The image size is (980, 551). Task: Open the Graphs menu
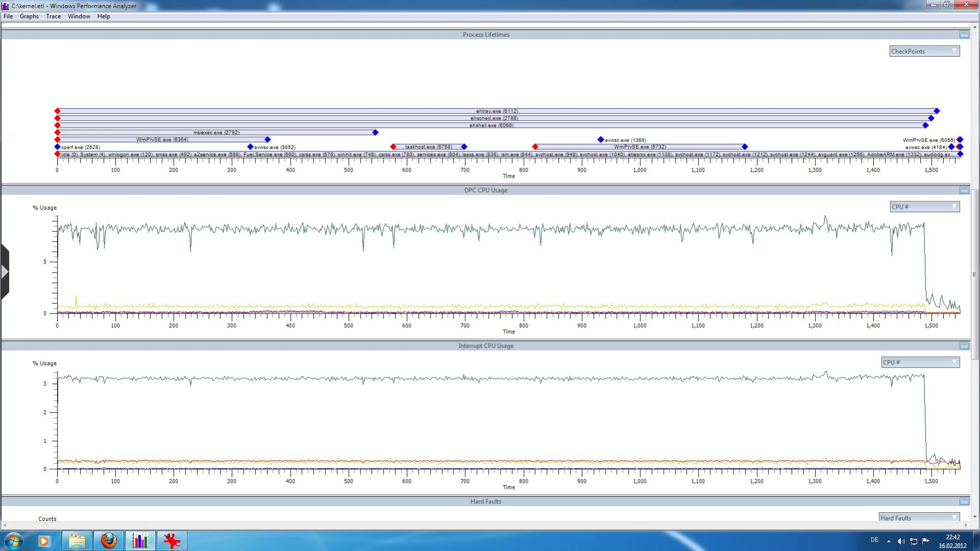pyautogui.click(x=29, y=16)
